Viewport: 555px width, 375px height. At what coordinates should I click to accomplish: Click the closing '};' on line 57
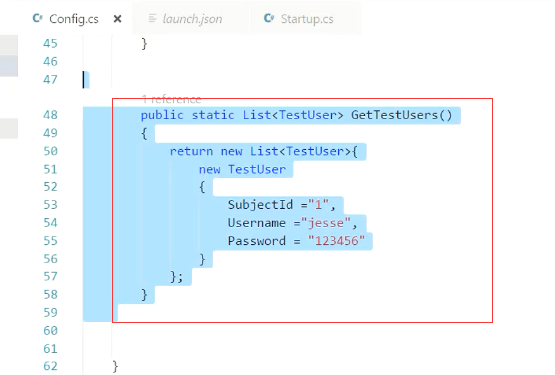(x=177, y=277)
